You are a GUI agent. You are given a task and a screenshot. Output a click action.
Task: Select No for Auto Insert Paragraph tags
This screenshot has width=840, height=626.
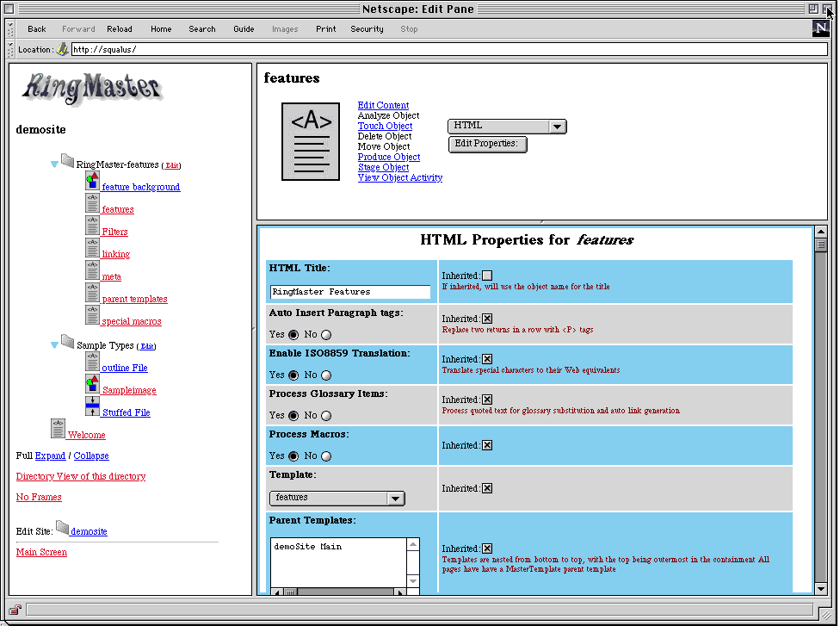coord(326,335)
